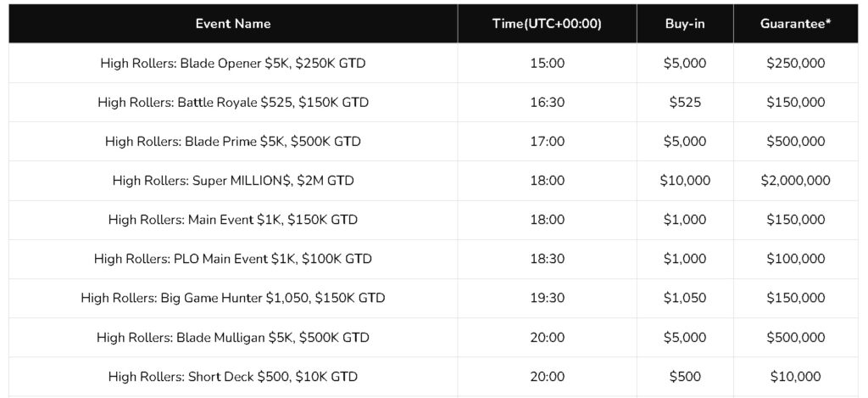Open the PLO Main Event $1K event
The height and width of the screenshot is (398, 868).
233,259
